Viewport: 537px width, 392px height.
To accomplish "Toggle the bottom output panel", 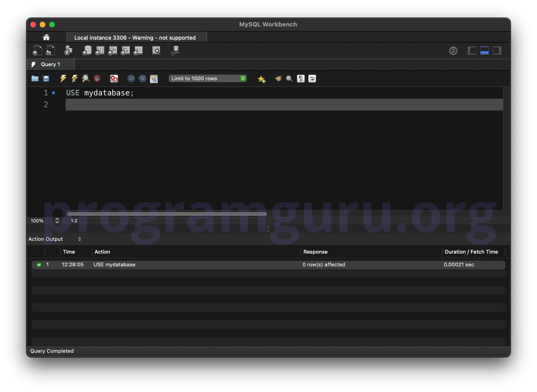I will 484,51.
